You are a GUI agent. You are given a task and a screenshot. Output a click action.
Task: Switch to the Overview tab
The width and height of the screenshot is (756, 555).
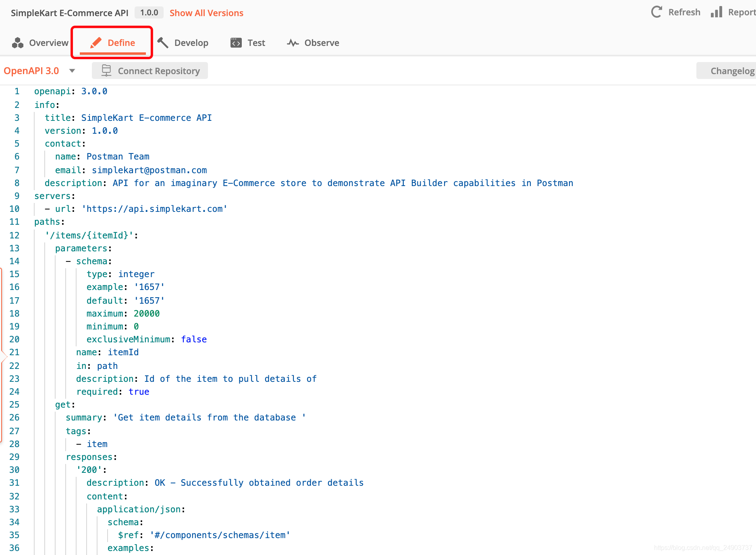(x=40, y=43)
